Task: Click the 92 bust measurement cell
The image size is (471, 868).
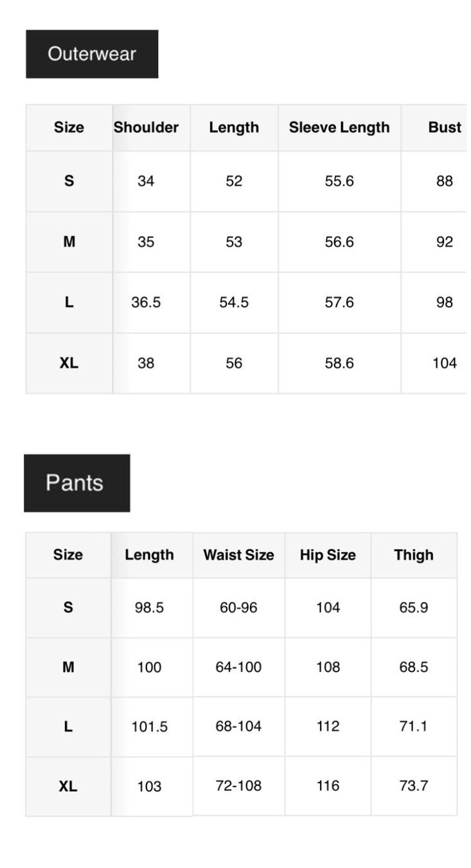Action: click(445, 242)
